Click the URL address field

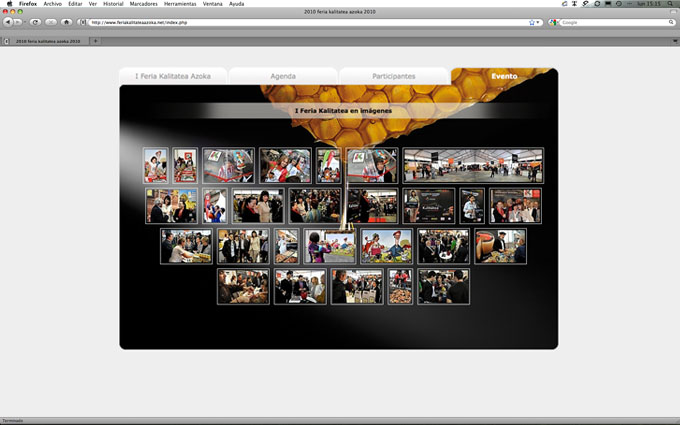click(308, 22)
